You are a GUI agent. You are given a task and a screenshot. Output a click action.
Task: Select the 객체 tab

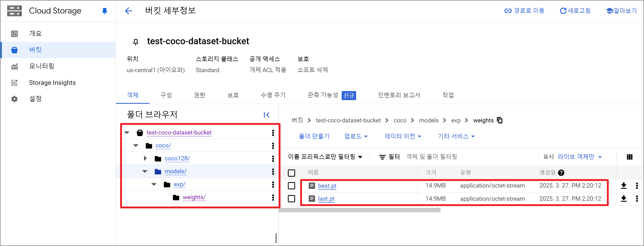click(x=133, y=95)
